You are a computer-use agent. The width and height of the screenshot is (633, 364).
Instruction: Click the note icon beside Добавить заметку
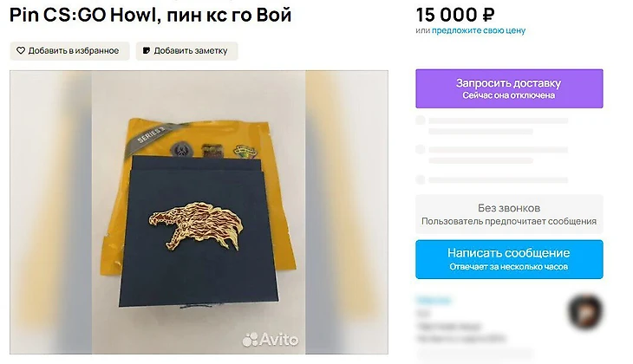147,50
